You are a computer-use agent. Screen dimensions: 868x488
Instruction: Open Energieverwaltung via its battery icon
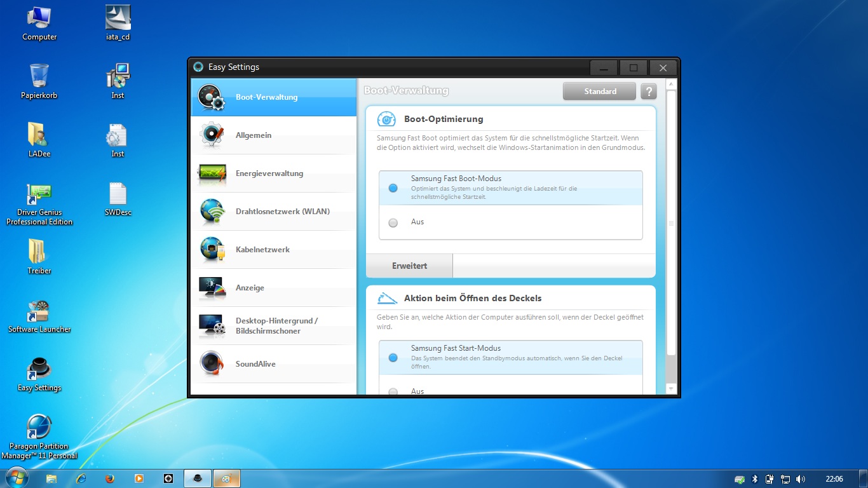(x=212, y=173)
